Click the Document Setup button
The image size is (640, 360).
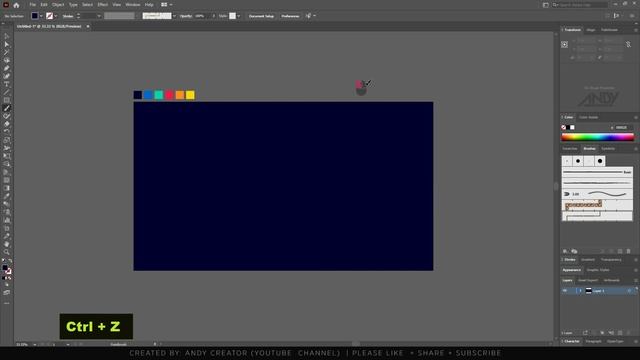[261, 16]
